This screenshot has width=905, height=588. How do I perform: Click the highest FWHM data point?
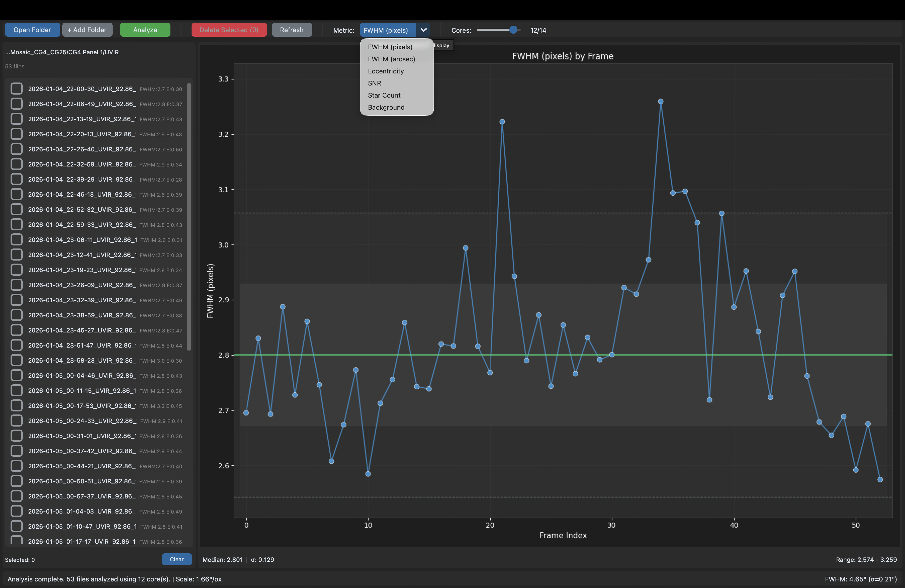coord(660,102)
